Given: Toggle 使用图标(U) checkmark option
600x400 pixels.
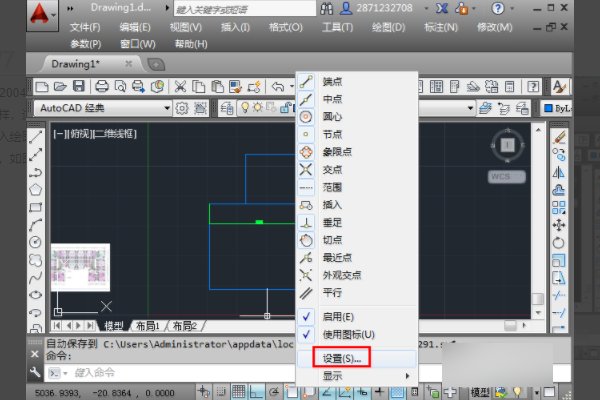Looking at the screenshot, I should click(306, 335).
